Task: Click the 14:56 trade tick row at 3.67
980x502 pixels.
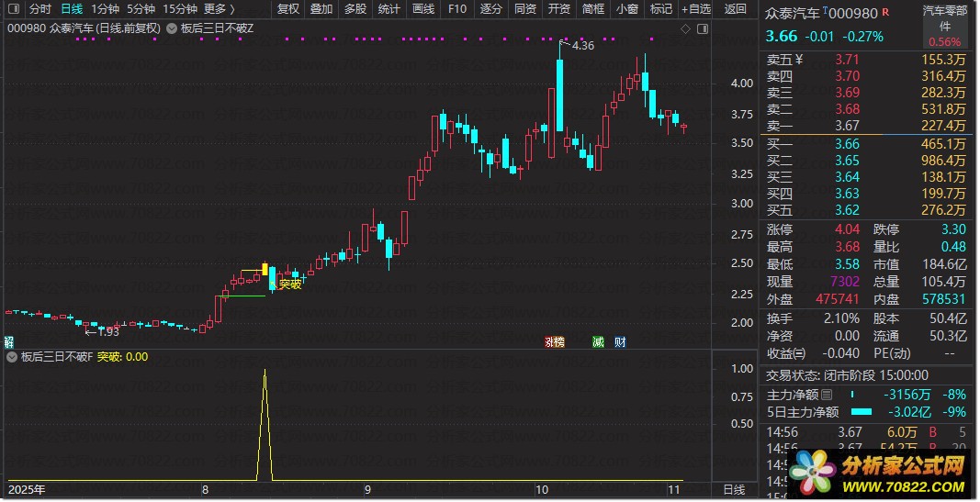Action: tap(866, 432)
